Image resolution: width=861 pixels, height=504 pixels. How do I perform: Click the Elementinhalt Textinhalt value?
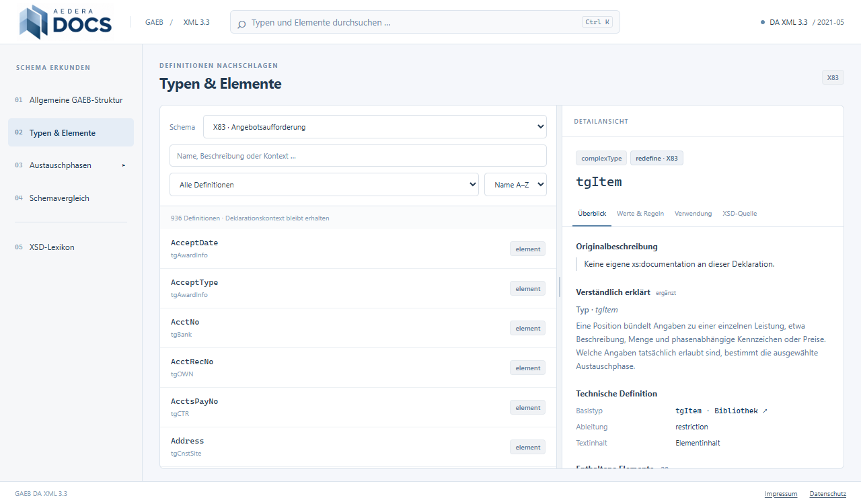pyautogui.click(x=698, y=443)
